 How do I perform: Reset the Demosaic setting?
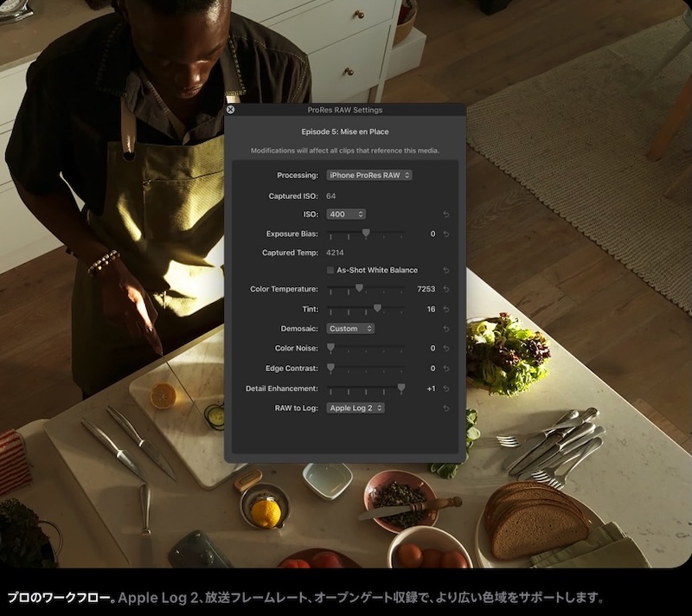(446, 329)
